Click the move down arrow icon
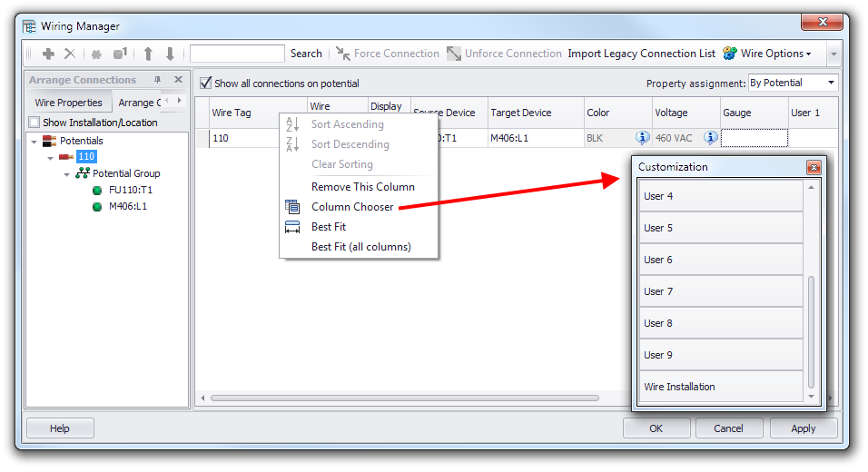The image size is (868, 472). point(170,54)
